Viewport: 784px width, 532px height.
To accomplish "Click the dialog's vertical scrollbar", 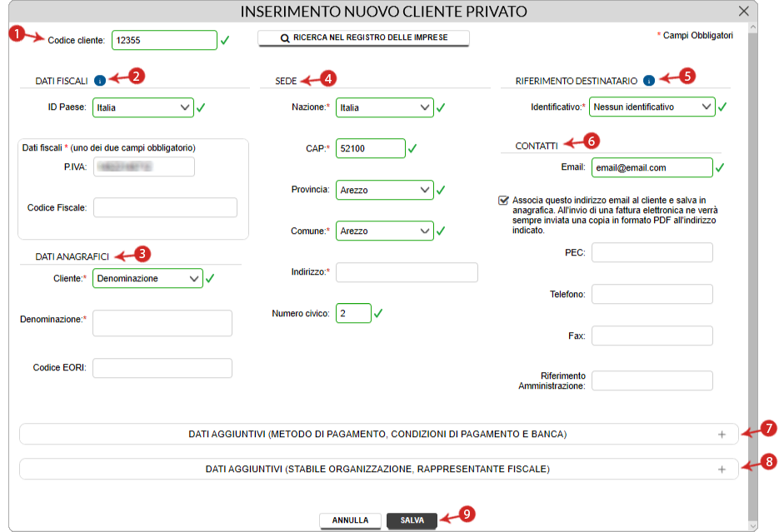I will tap(753, 276).
